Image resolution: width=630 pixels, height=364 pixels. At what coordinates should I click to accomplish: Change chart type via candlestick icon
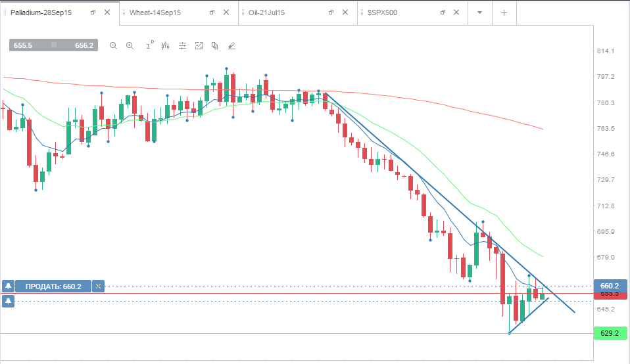pyautogui.click(x=166, y=46)
